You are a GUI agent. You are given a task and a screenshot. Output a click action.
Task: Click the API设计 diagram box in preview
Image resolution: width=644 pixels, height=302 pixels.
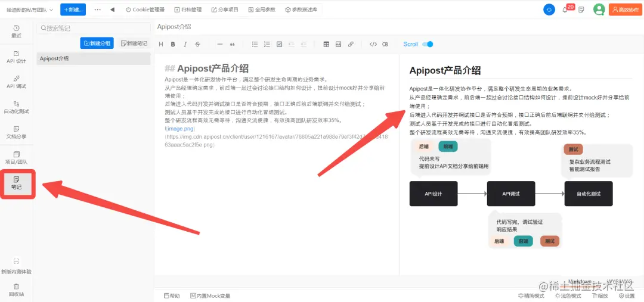pos(434,194)
